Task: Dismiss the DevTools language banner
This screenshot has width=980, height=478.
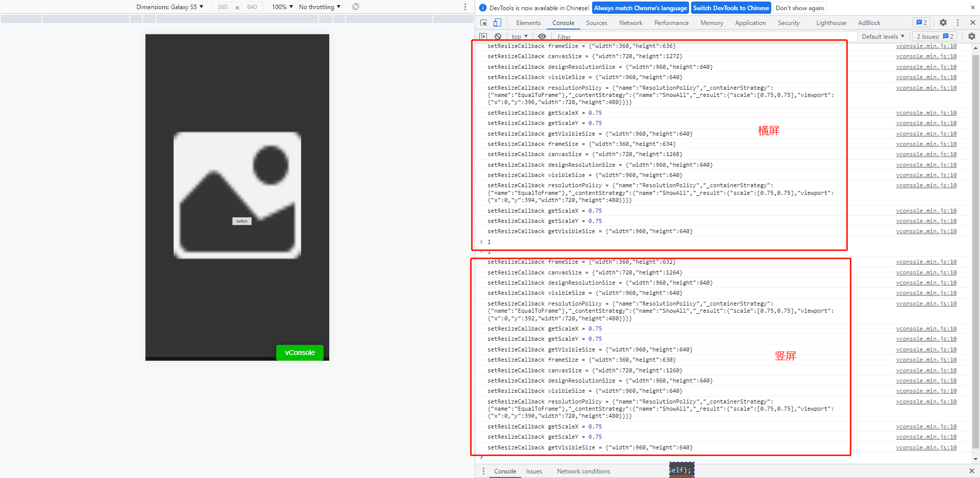Action: tap(972, 8)
